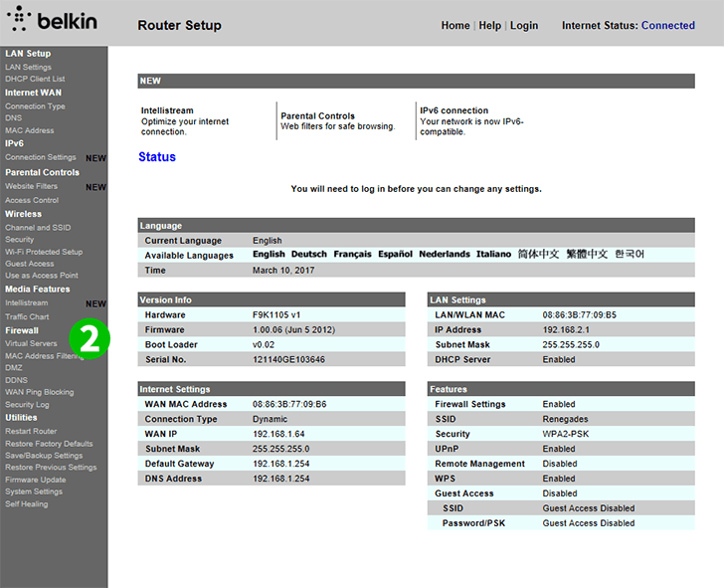
Task: Click the Connected internet status
Action: pos(668,26)
